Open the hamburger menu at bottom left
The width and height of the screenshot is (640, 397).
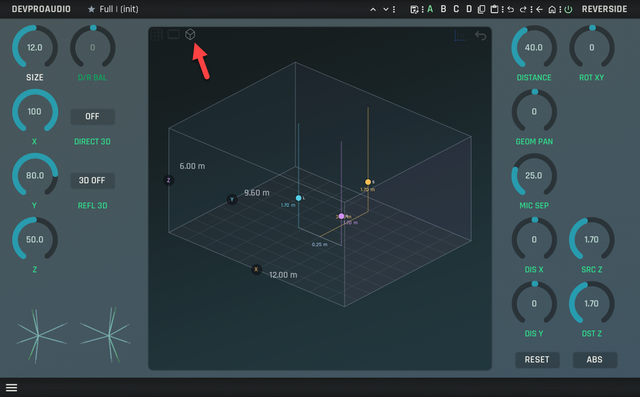click(x=11, y=388)
